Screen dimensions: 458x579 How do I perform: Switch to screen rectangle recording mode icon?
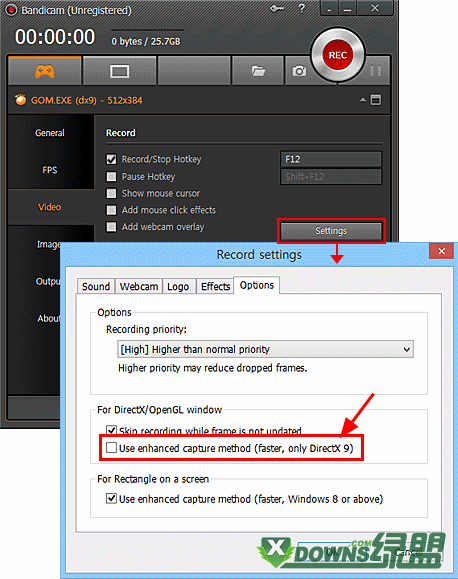point(120,71)
